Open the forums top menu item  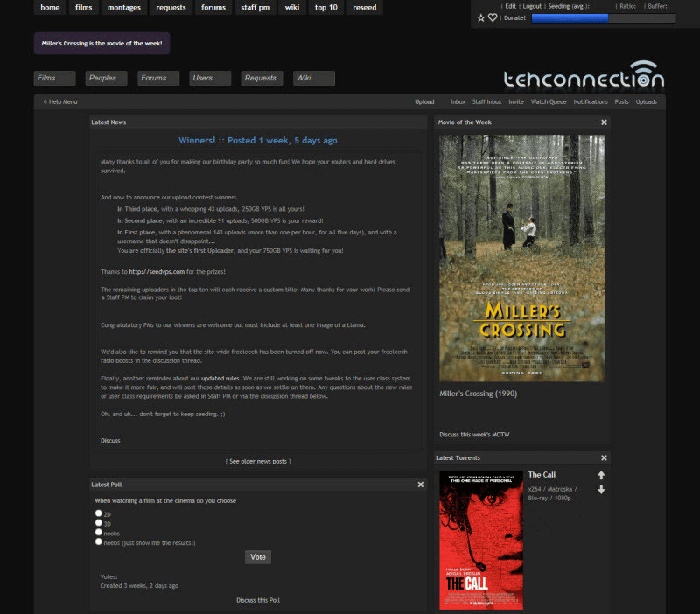213,8
